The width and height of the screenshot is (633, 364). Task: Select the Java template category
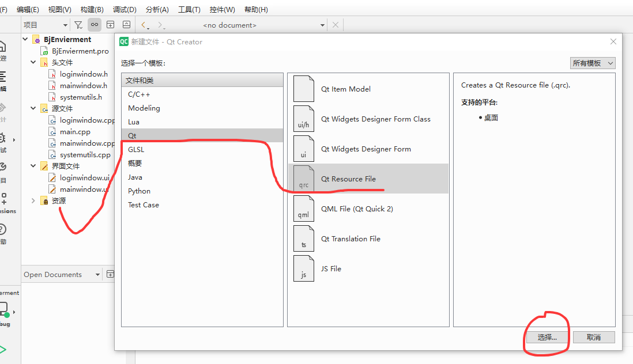(202, 177)
